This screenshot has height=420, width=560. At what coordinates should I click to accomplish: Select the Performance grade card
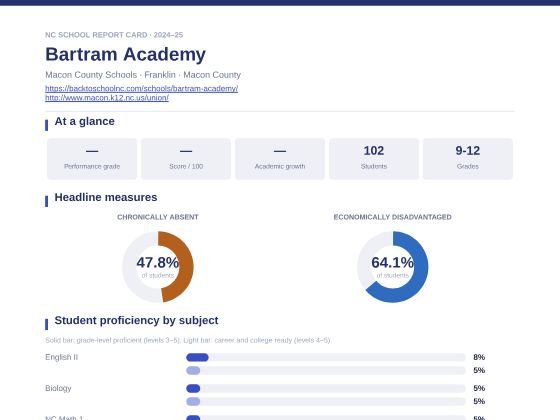[92, 159]
